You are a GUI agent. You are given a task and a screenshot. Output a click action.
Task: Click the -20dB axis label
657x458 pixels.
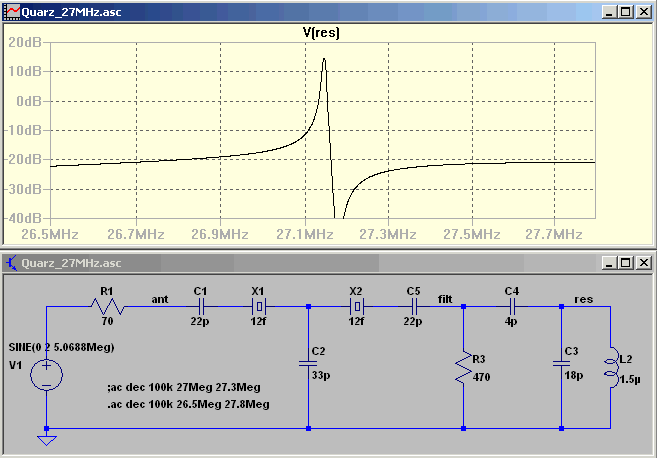click(23, 159)
